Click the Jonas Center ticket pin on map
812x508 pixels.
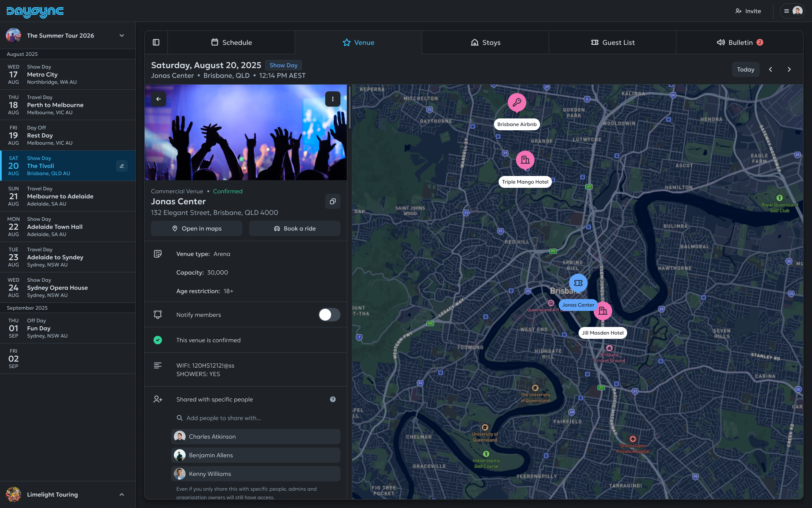(x=578, y=283)
